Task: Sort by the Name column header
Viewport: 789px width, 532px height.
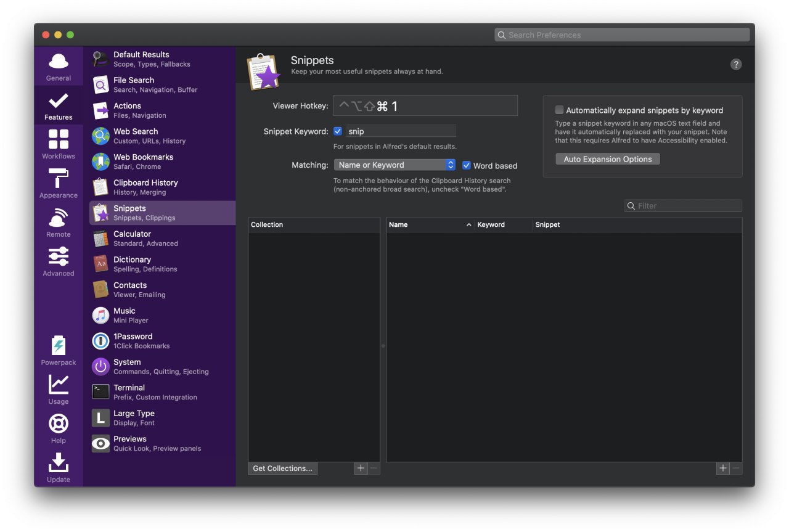Action: point(431,224)
